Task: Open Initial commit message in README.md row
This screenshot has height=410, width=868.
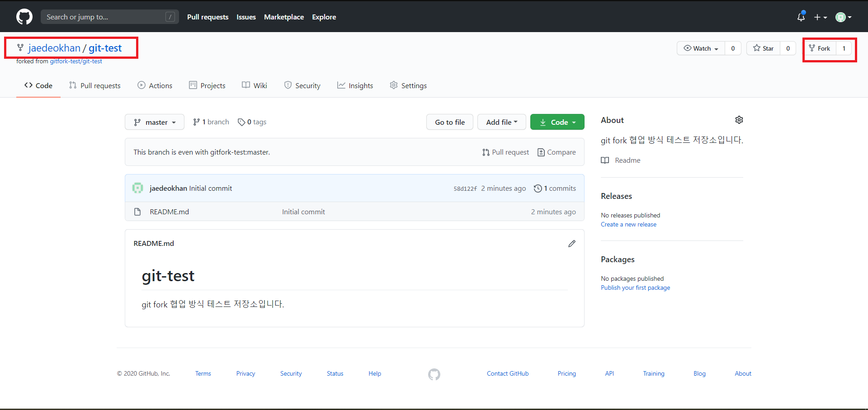Action: pyautogui.click(x=303, y=212)
